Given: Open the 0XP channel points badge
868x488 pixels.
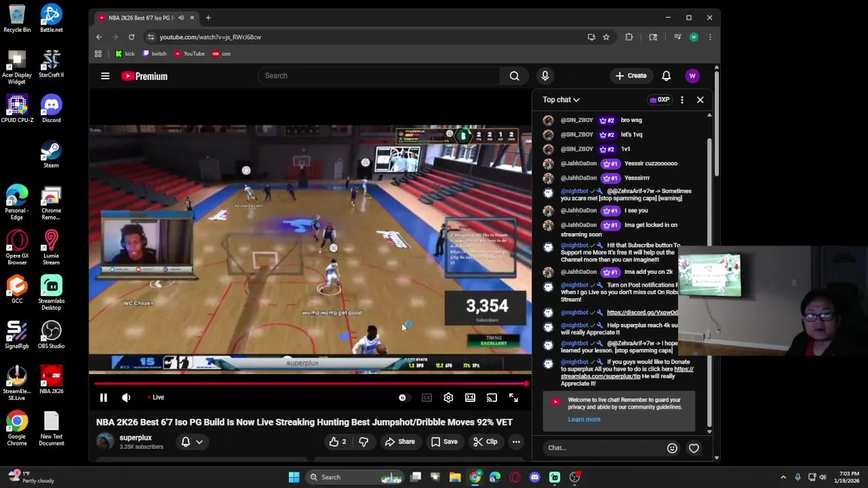Looking at the screenshot, I should [x=660, y=100].
